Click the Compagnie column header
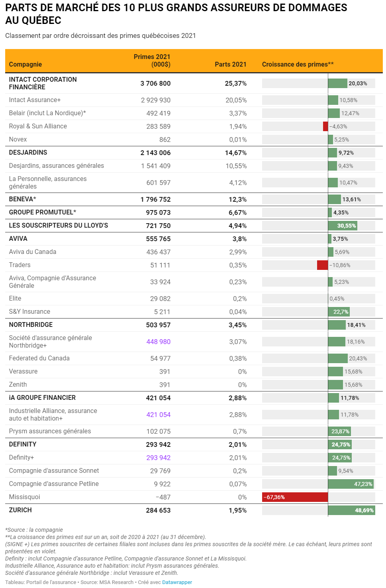 (25, 64)
